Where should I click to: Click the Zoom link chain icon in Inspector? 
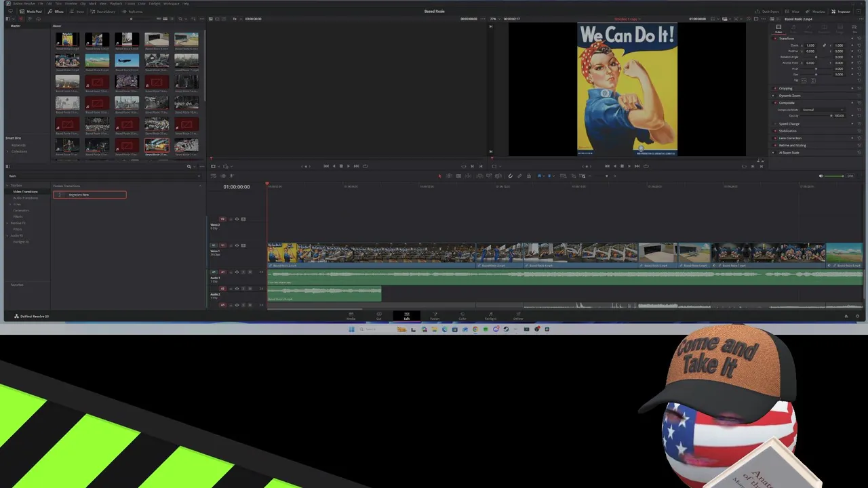pyautogui.click(x=825, y=45)
